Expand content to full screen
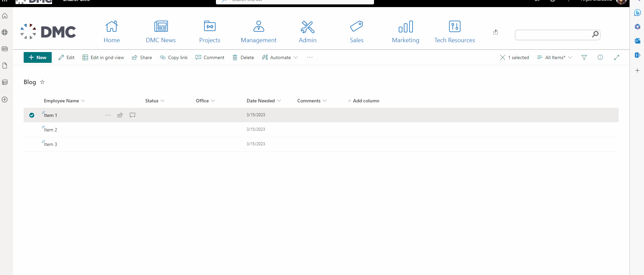644x275 pixels. click(x=617, y=57)
